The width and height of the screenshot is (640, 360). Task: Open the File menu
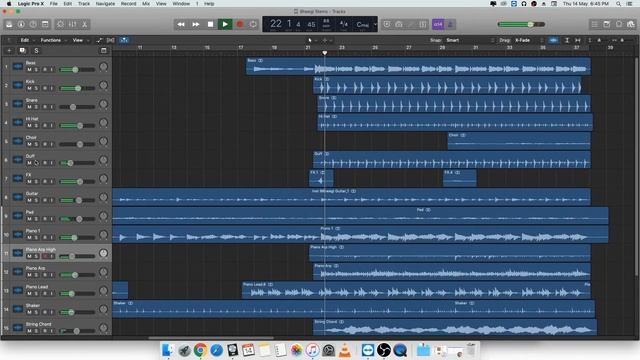[x=53, y=4]
